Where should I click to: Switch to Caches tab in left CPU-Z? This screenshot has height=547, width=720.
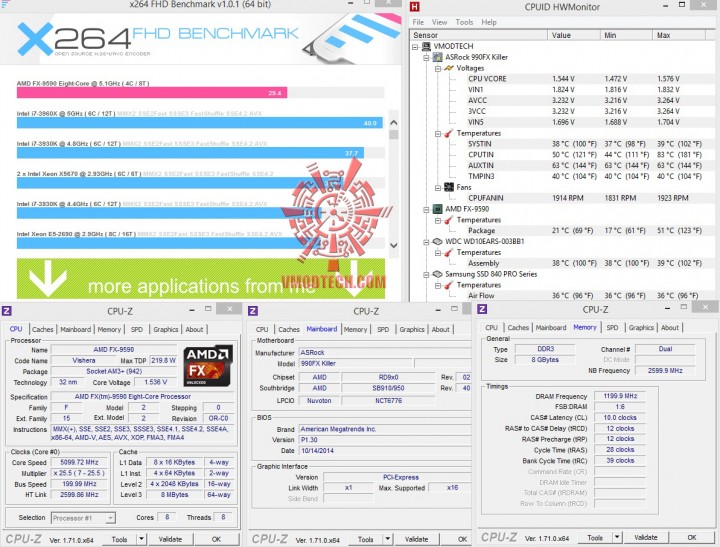coord(43,329)
